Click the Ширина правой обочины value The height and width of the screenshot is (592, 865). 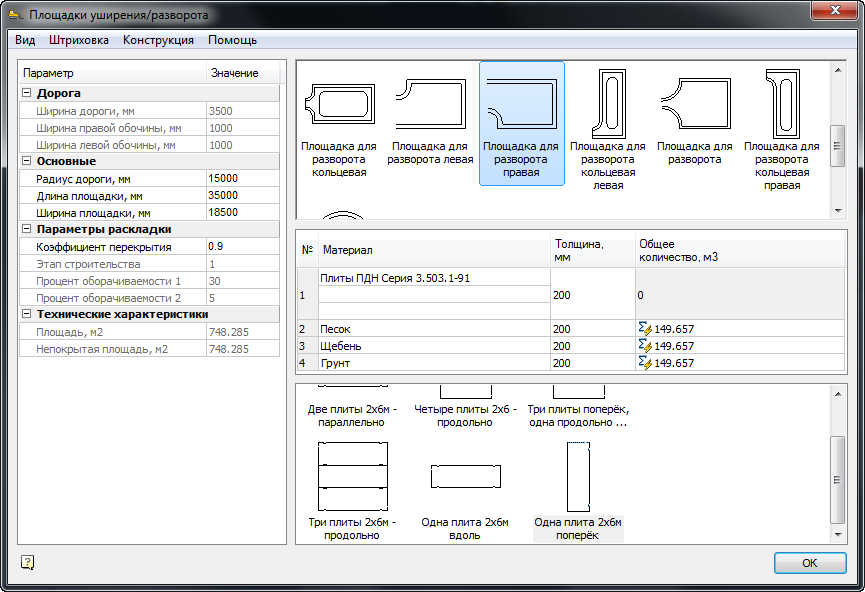(243, 128)
